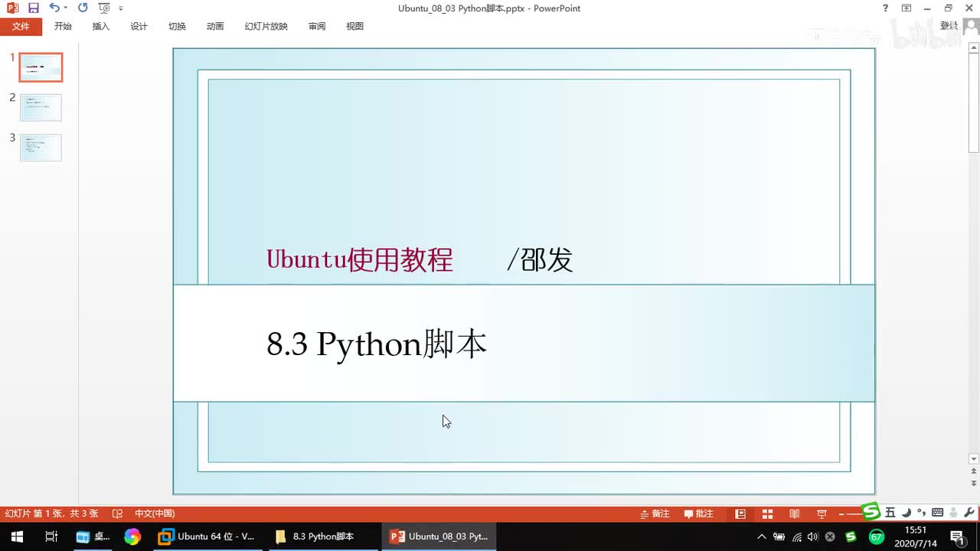Viewport: 980px width, 551px height.
Task: Toggle the 批注 (Comments) pane
Action: tap(698, 514)
